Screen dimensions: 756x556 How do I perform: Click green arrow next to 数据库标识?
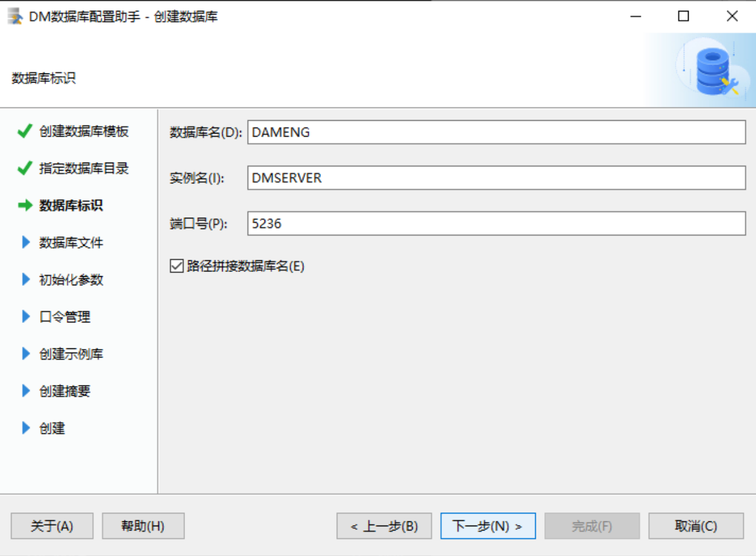point(25,206)
